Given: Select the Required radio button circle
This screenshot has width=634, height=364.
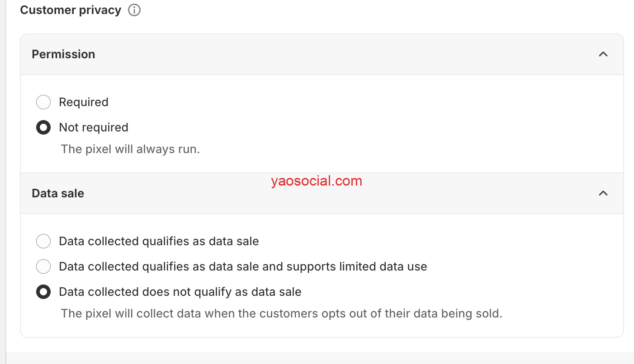Looking at the screenshot, I should pos(43,102).
